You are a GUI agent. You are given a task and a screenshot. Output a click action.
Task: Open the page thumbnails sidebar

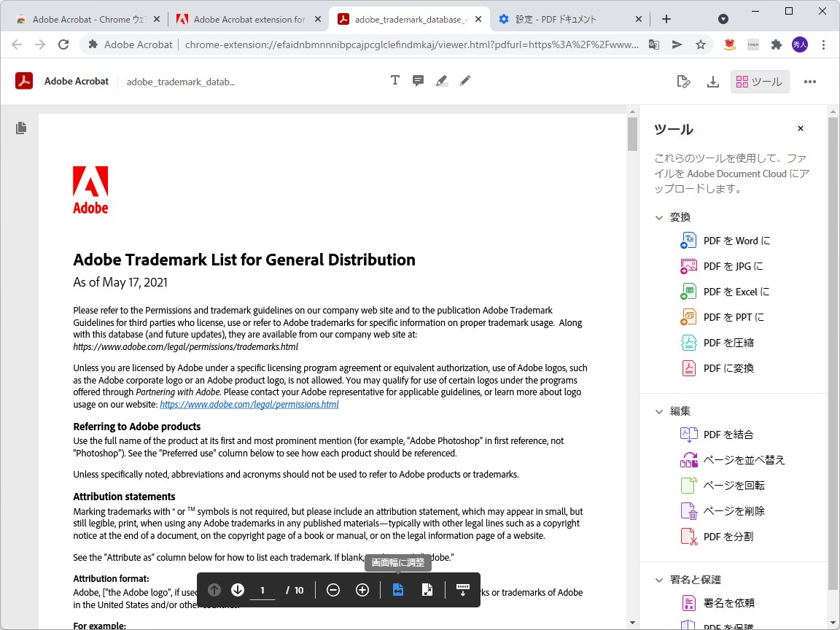(20, 128)
